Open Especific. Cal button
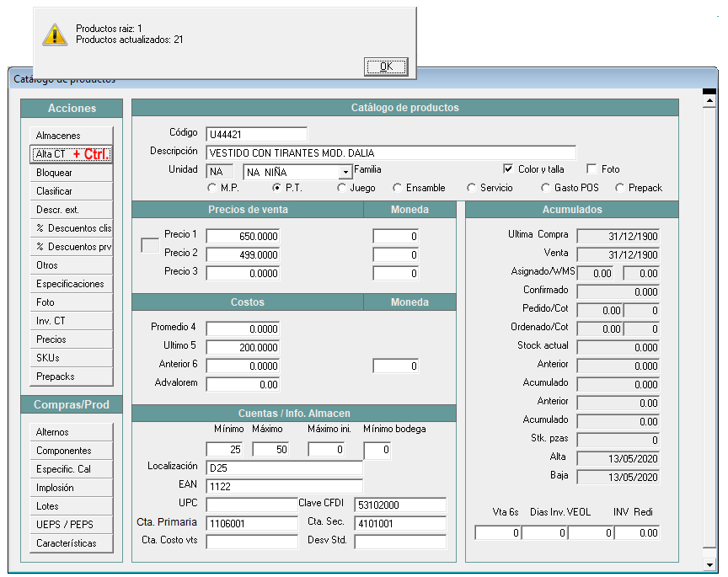The image size is (728, 577). click(72, 469)
